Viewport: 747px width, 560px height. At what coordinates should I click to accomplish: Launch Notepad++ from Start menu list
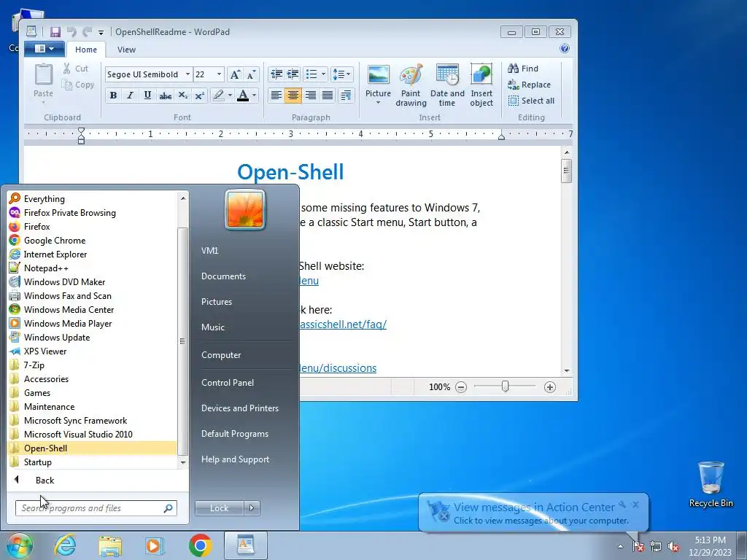(92, 268)
